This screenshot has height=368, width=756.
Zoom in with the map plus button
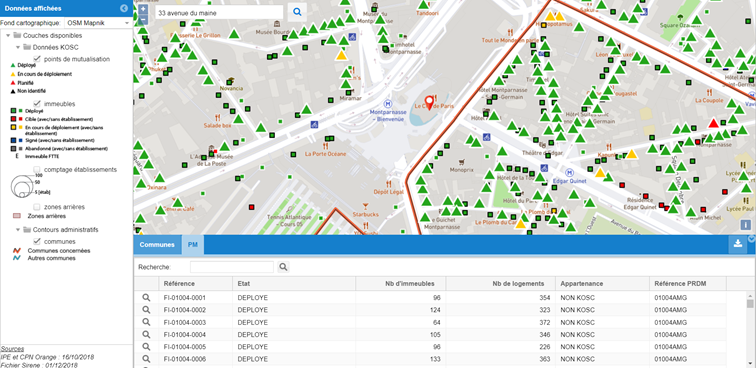point(143,9)
